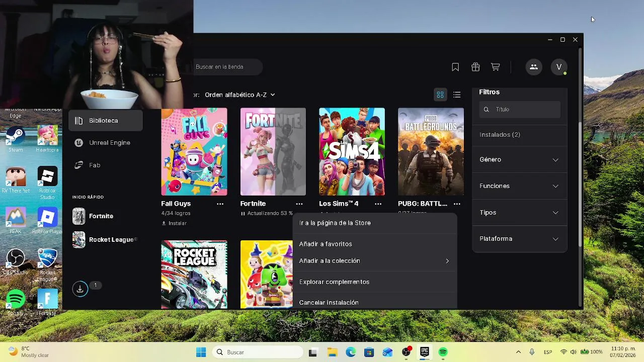
Task: Open the profile avatar V menu
Action: [559, 67]
